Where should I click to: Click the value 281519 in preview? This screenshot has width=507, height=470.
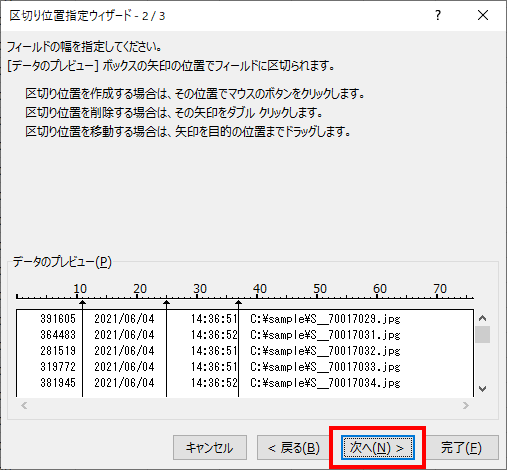58,351
